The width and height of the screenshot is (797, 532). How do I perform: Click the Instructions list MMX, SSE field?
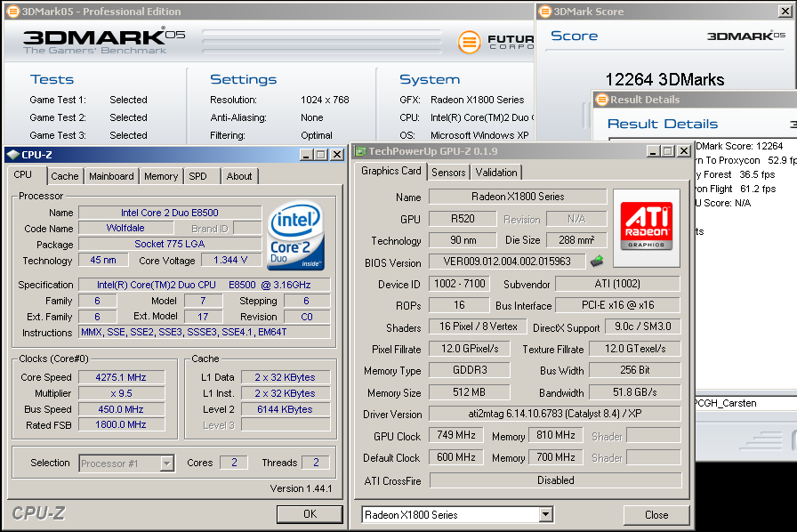205,332
